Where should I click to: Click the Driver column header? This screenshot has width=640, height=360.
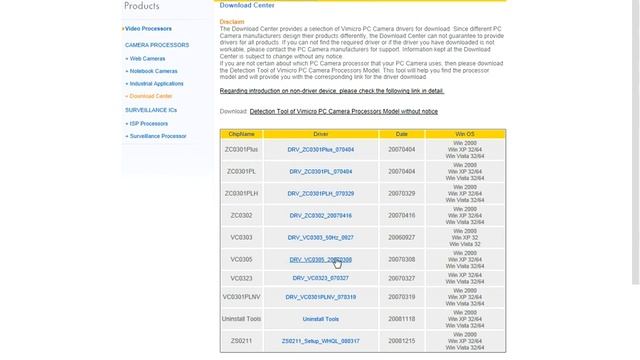[x=321, y=134]
